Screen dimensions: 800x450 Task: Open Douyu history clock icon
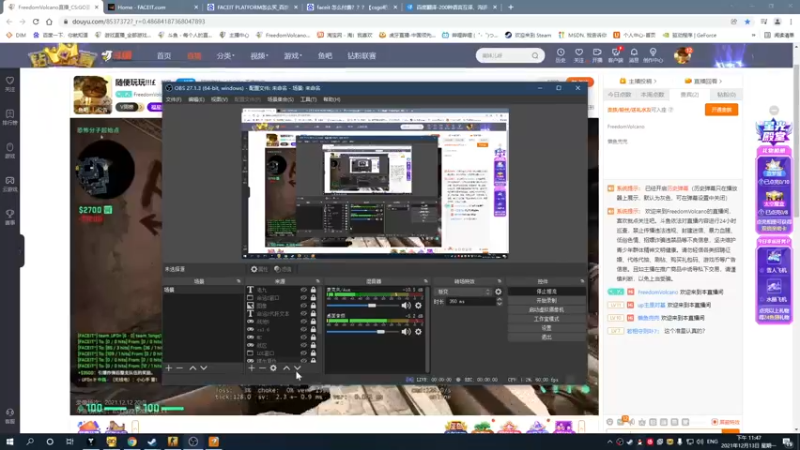click(x=560, y=55)
